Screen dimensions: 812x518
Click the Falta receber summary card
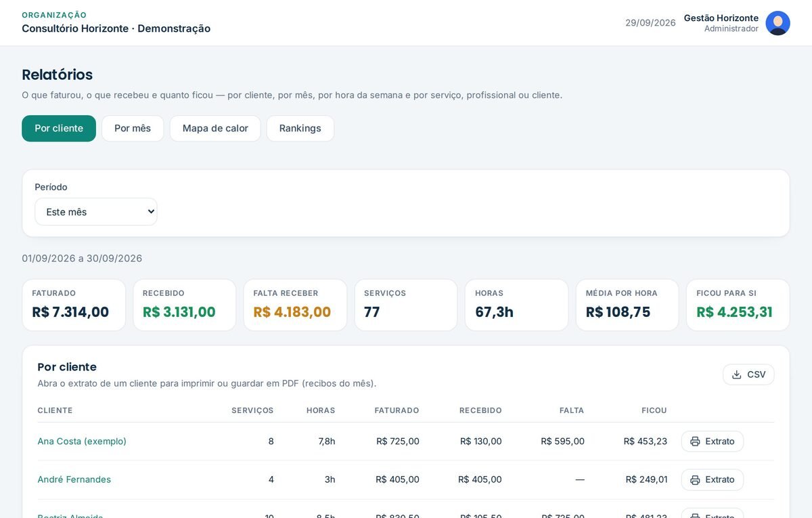(295, 305)
